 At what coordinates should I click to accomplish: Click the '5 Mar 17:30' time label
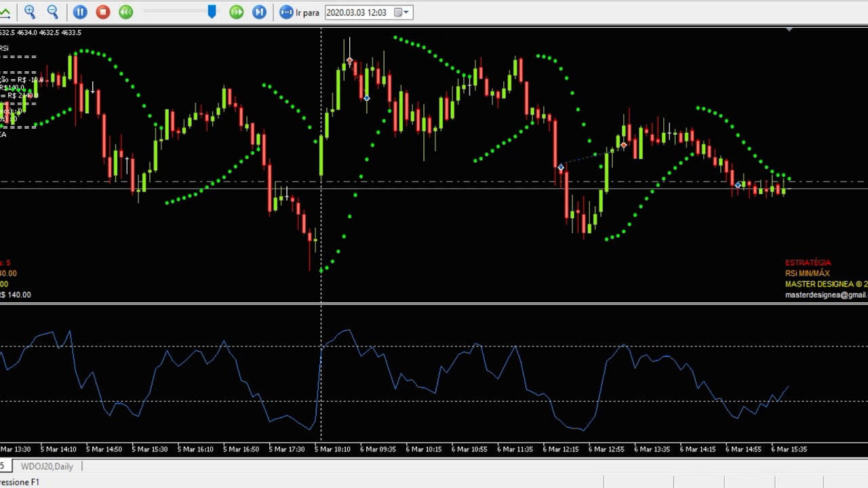click(286, 449)
